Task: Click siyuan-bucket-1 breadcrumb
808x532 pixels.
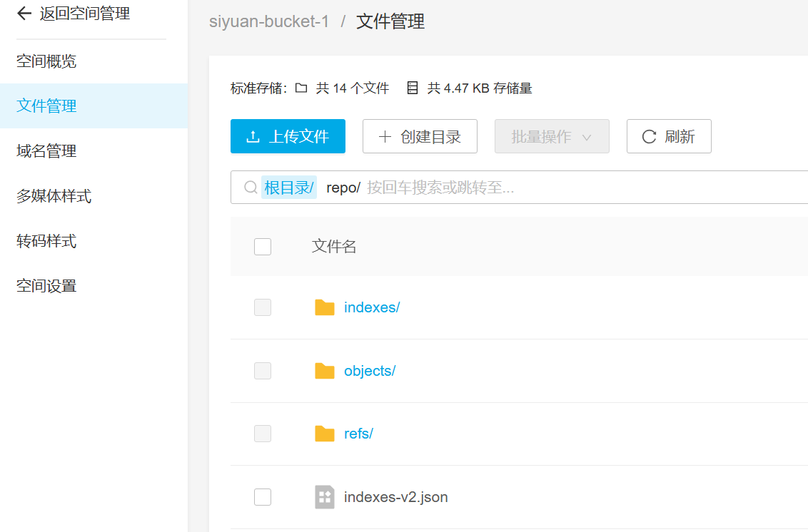Action: pos(268,21)
